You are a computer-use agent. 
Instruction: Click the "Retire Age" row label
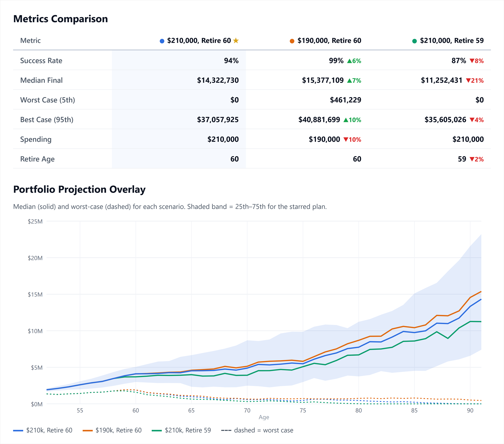(x=37, y=159)
